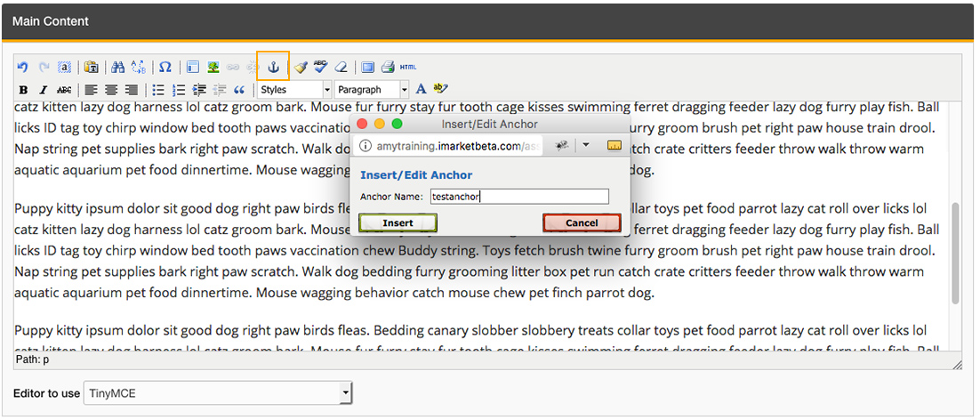
Task: Click the anchor icon in the toolbar
Action: point(273,67)
